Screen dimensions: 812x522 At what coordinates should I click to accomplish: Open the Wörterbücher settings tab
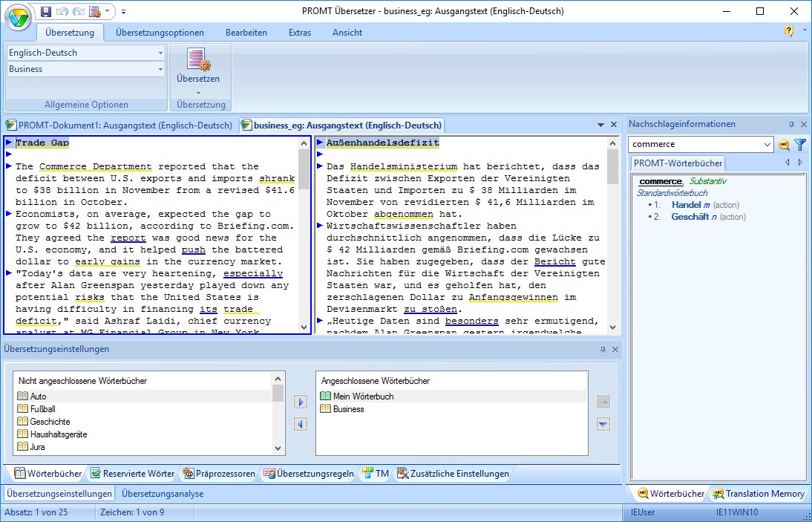pos(48,473)
